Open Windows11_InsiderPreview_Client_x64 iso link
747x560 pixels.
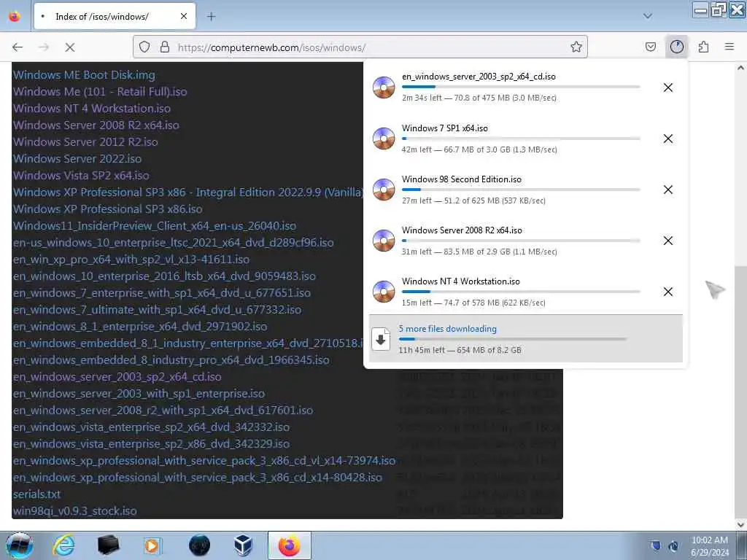click(155, 226)
